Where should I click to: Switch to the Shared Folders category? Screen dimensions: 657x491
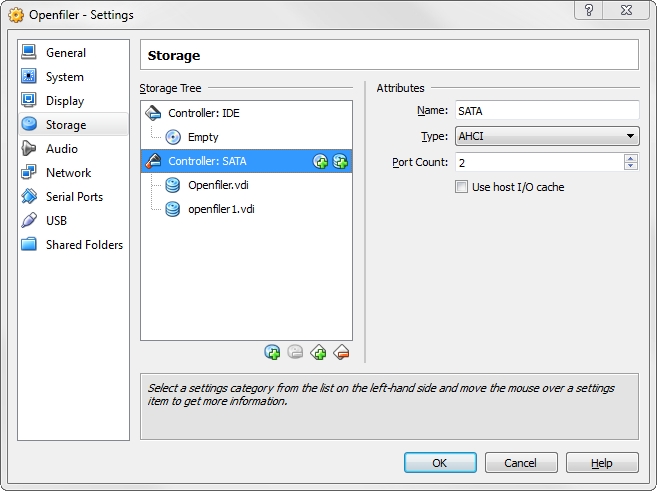84,245
